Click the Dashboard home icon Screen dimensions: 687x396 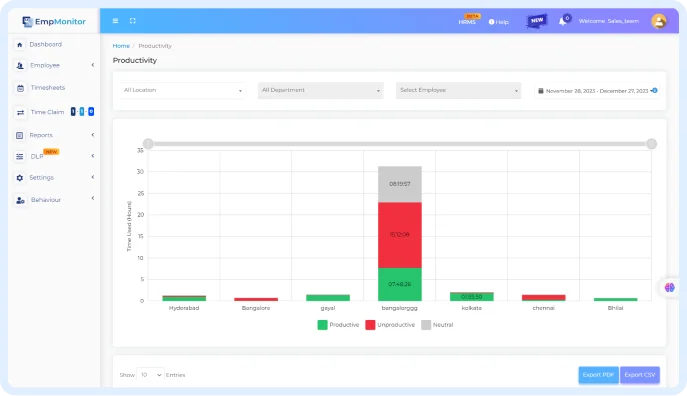click(x=19, y=45)
